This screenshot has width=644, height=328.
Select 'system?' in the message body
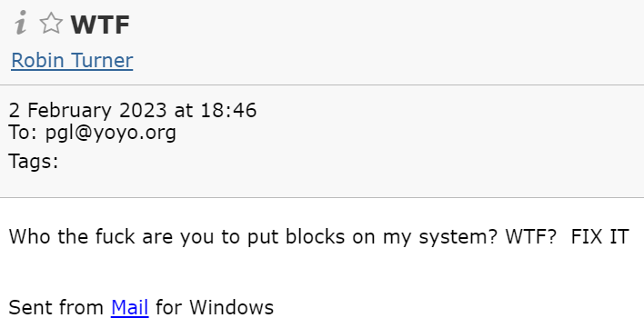point(458,237)
